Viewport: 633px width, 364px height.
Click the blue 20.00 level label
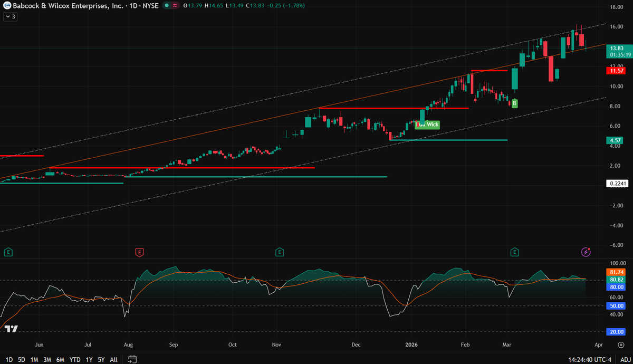point(617,332)
